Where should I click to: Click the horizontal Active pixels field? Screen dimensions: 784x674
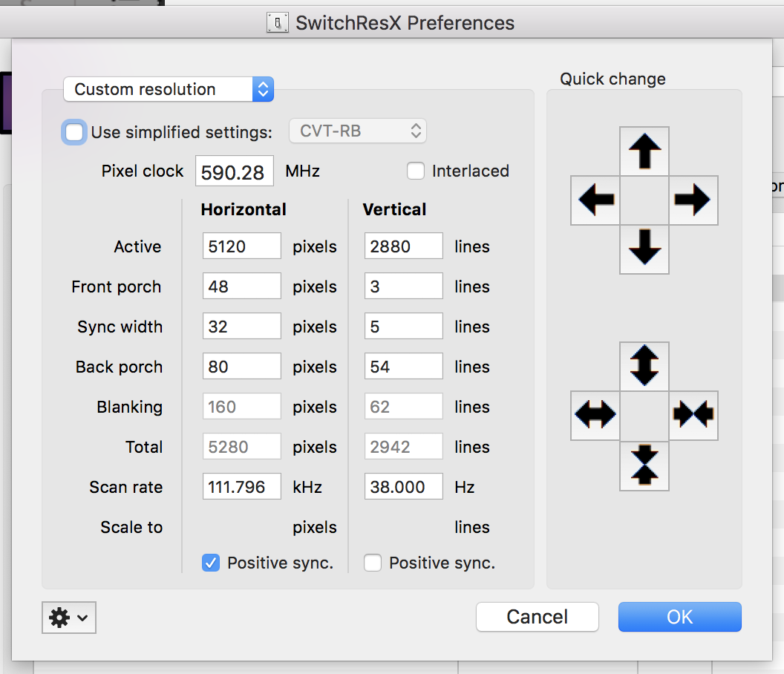[241, 246]
